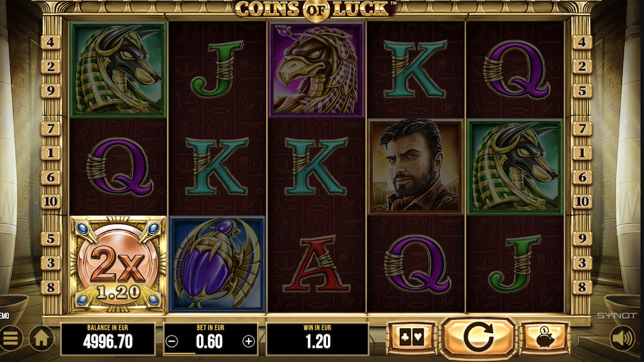Select the purple scarab beetle symbol

pos(217,264)
